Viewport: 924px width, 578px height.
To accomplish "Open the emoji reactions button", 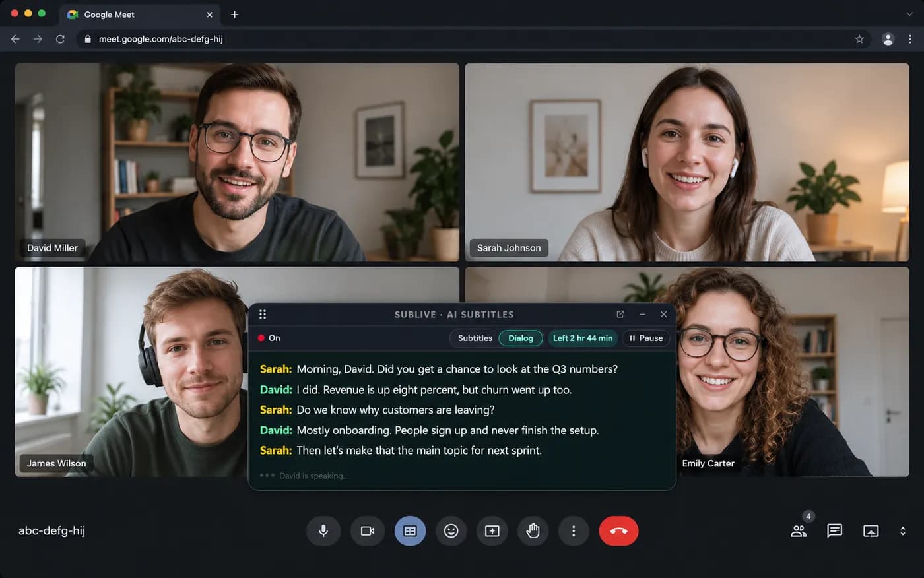I will 451,531.
